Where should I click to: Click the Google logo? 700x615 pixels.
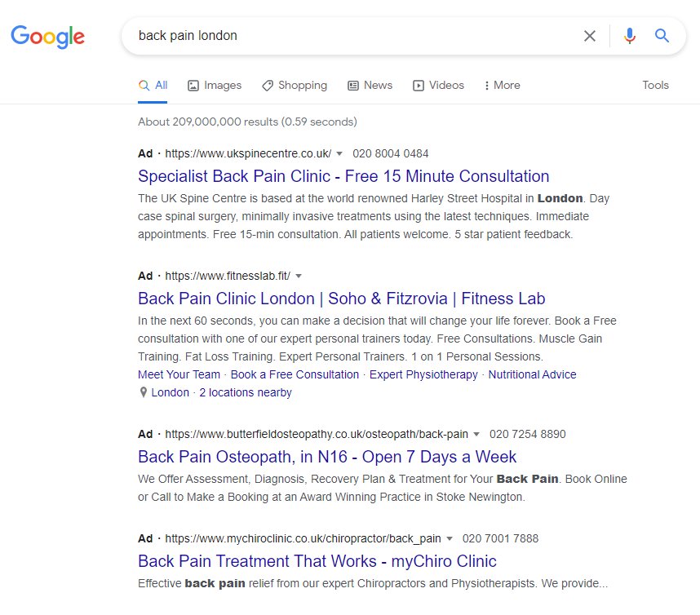coord(48,36)
